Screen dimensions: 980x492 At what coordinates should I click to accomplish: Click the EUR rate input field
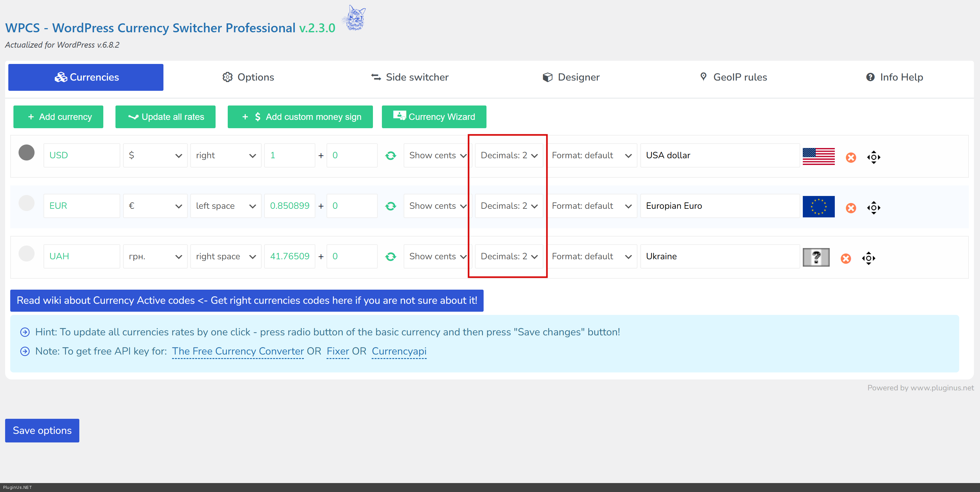pos(289,206)
